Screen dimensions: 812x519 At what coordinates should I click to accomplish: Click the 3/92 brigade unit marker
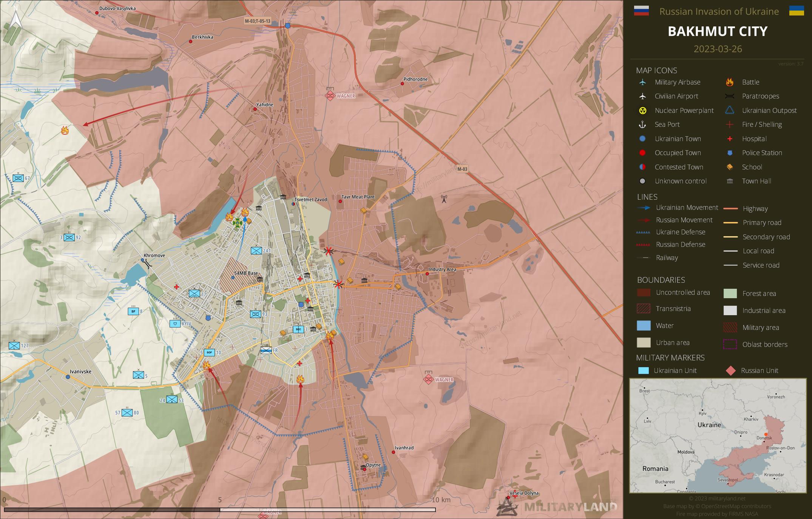point(69,237)
